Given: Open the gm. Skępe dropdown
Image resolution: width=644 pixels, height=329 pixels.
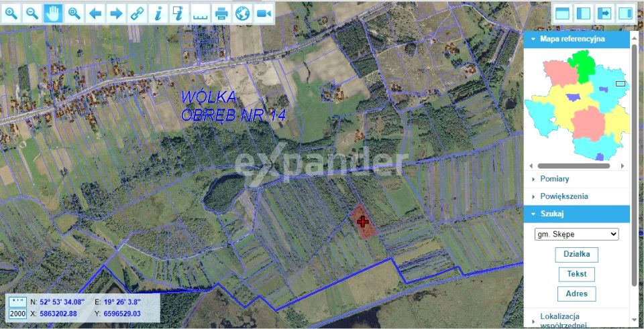Looking at the screenshot, I should coord(576,235).
